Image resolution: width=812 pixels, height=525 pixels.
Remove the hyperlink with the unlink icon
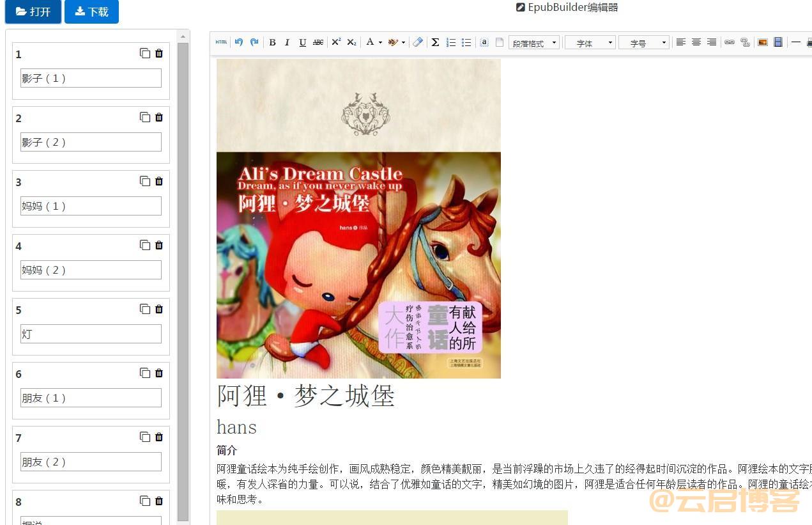coord(745,42)
